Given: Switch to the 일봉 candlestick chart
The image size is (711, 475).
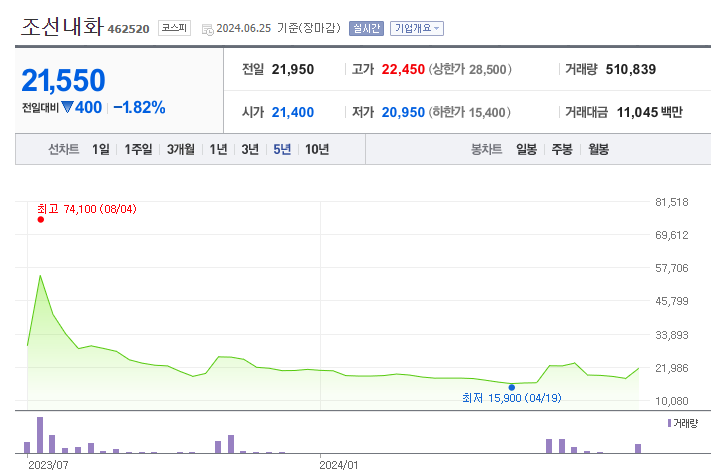Looking at the screenshot, I should (x=526, y=149).
